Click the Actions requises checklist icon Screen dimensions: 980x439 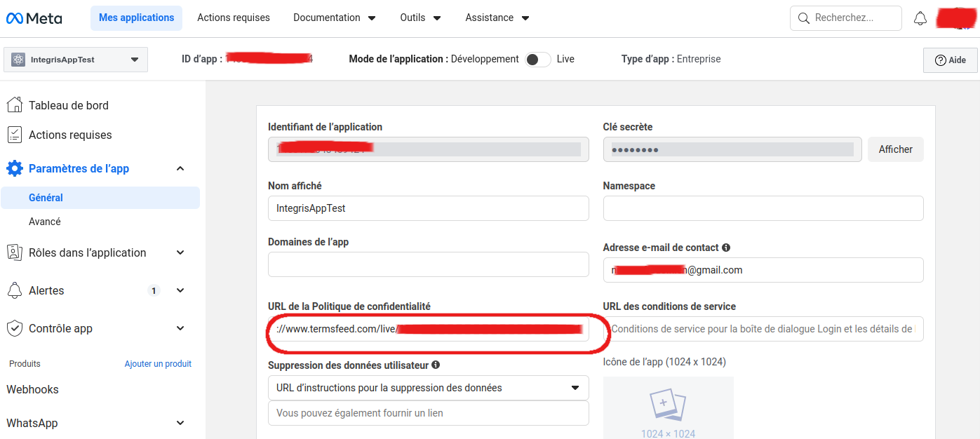coord(14,135)
